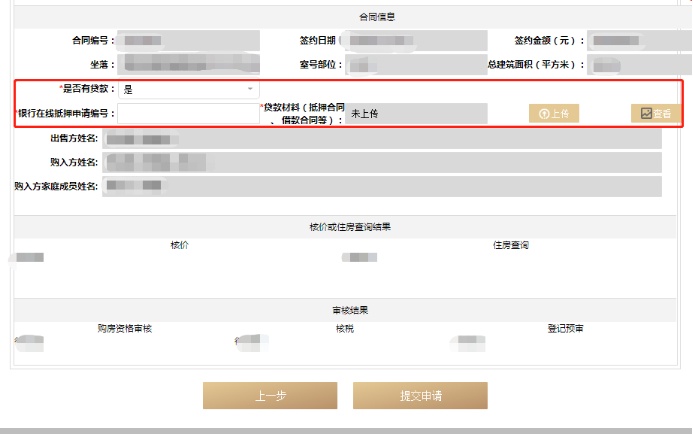The height and width of the screenshot is (434, 693).
Task: Click the 总建筑面积 total area field
Action: [x=639, y=65]
